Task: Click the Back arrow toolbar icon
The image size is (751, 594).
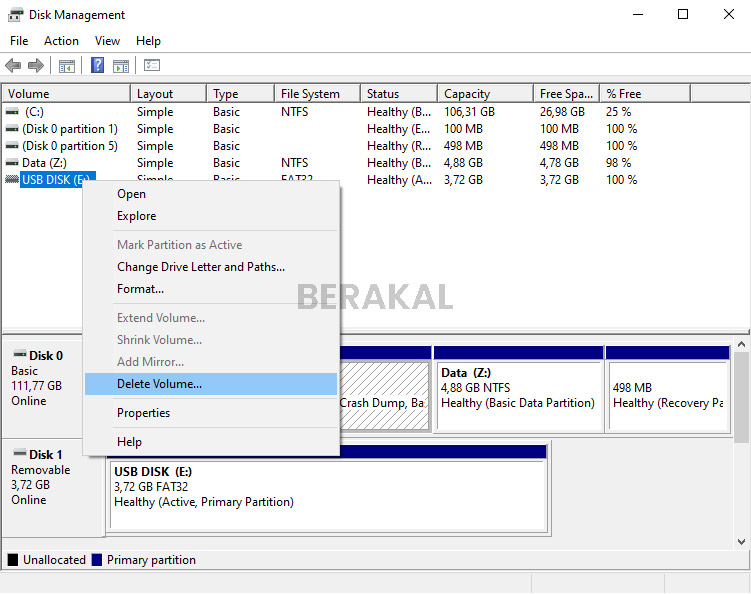Action: (13, 66)
